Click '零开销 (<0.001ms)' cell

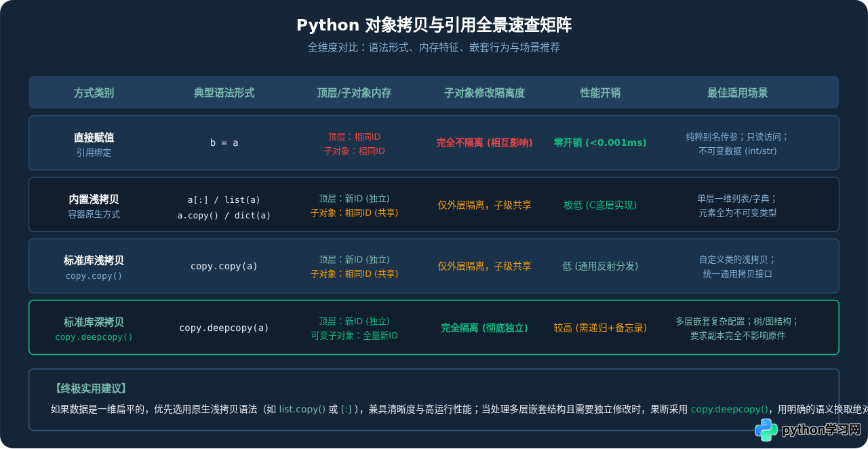[600, 143]
